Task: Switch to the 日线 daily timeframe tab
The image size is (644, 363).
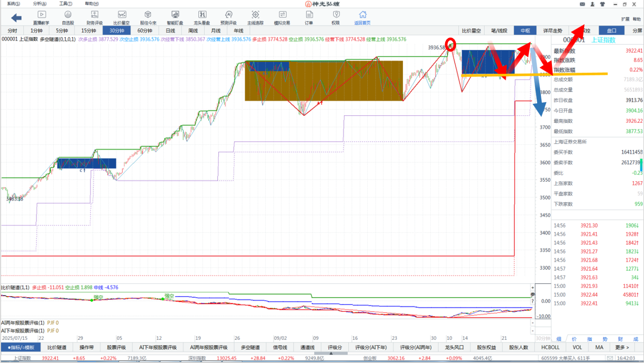Action: click(170, 31)
